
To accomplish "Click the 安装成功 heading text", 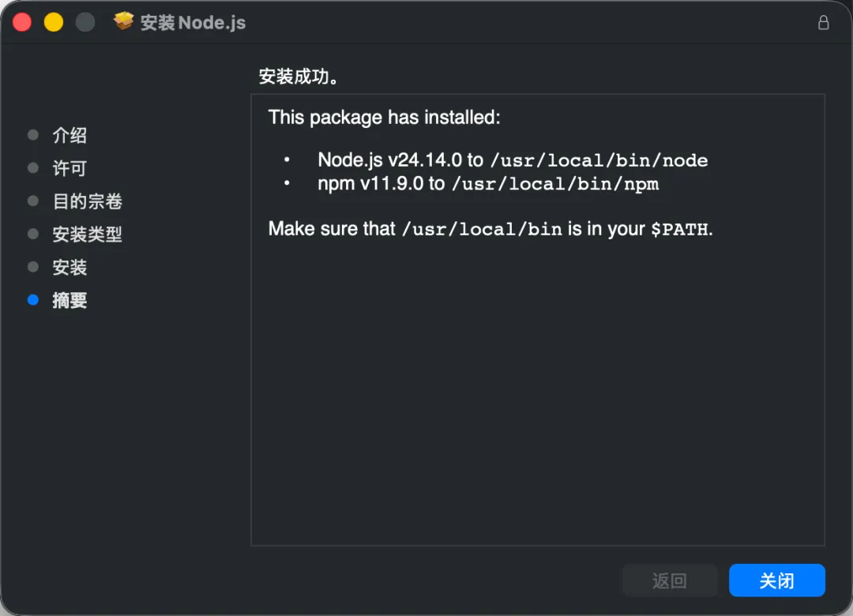I will click(299, 77).
